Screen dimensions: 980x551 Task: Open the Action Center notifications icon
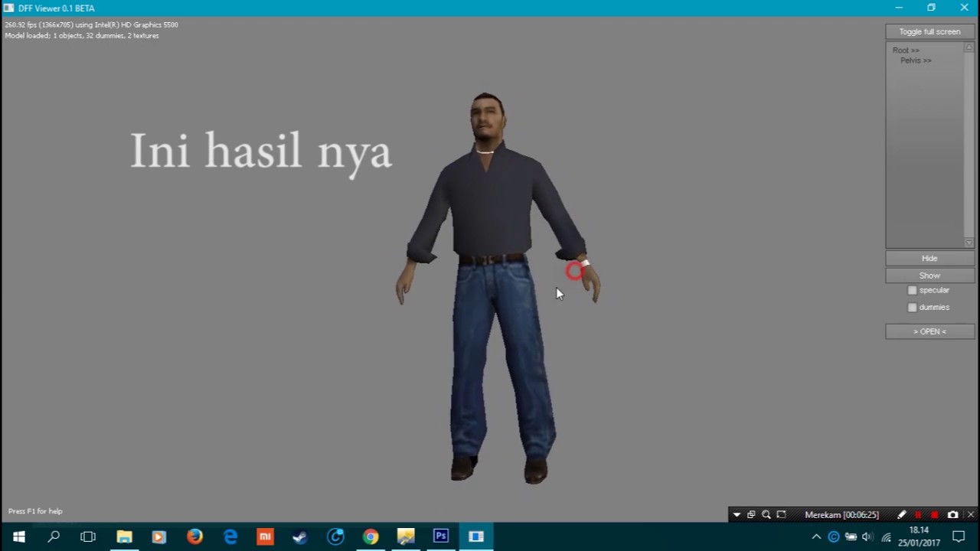(x=959, y=537)
